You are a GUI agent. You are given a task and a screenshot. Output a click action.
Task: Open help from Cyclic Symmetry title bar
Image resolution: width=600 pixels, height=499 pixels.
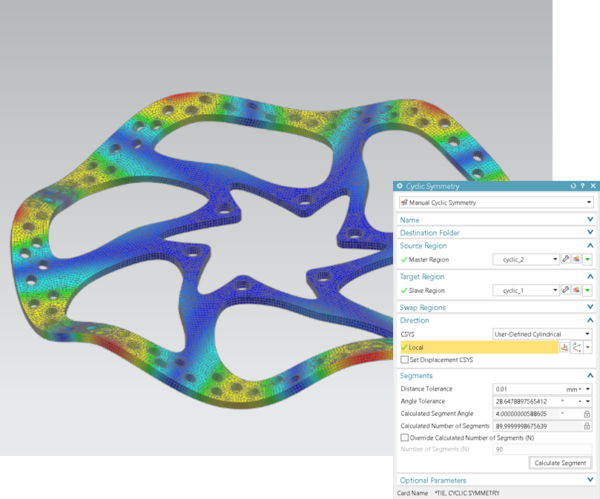pos(581,186)
